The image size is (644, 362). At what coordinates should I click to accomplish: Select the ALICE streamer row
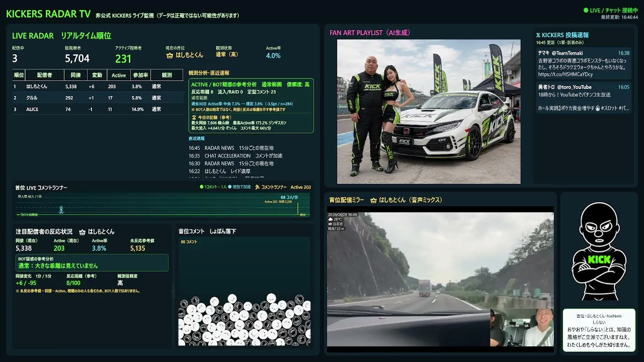98,109
